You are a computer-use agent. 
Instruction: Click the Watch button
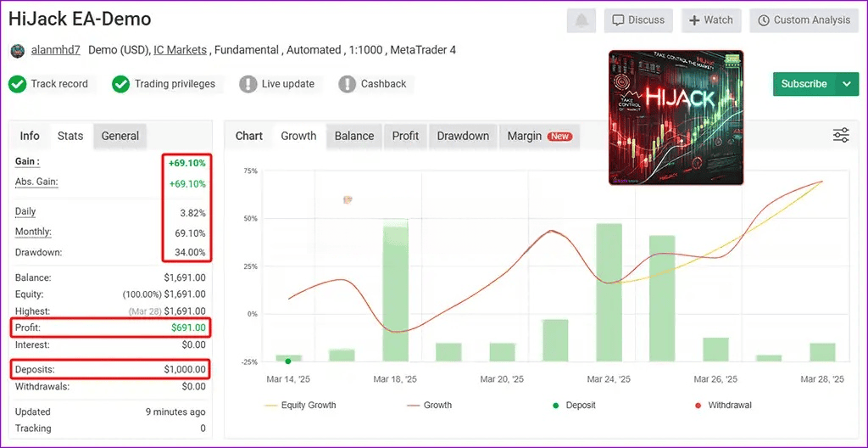[x=711, y=20]
